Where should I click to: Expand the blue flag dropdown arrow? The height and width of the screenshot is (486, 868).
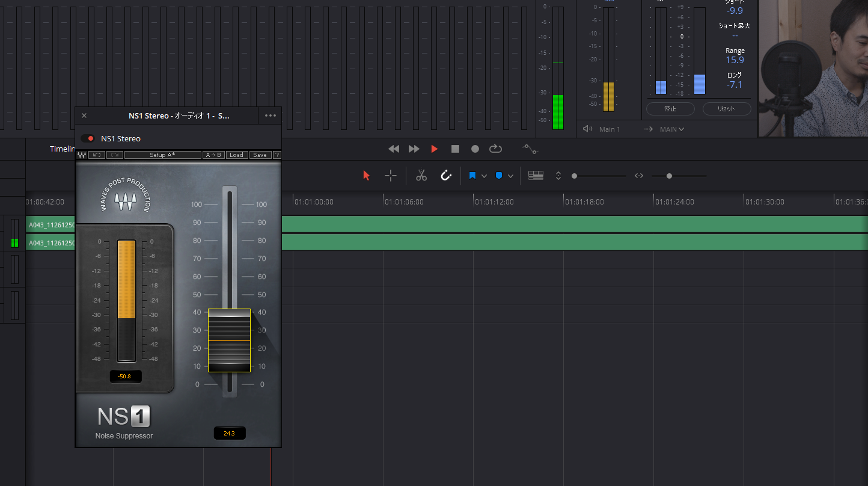click(x=484, y=176)
